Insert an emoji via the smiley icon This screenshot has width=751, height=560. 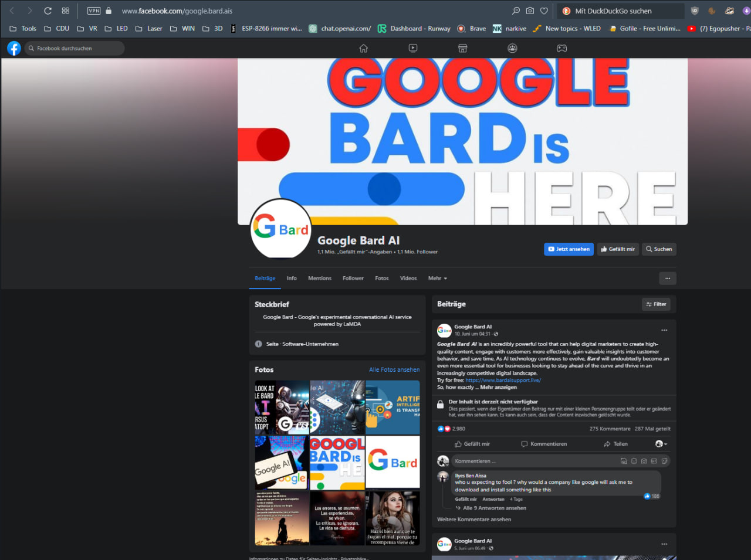tap(634, 461)
